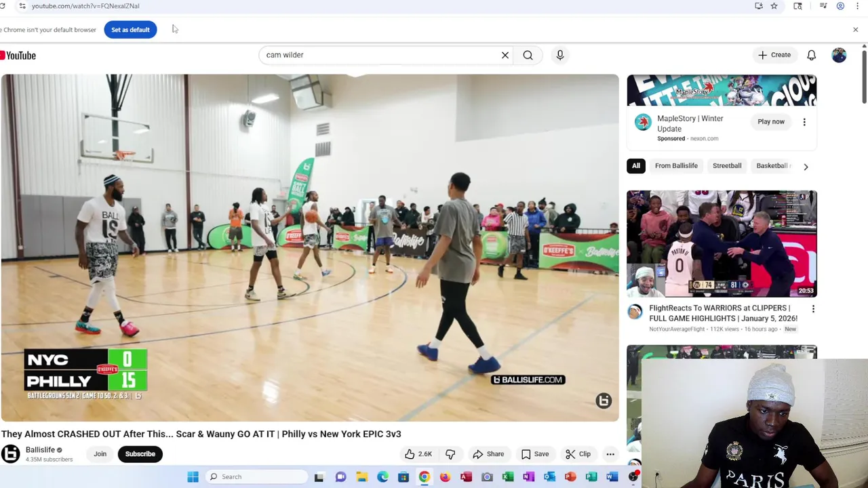Open Chrome three-dot menu

(x=858, y=6)
